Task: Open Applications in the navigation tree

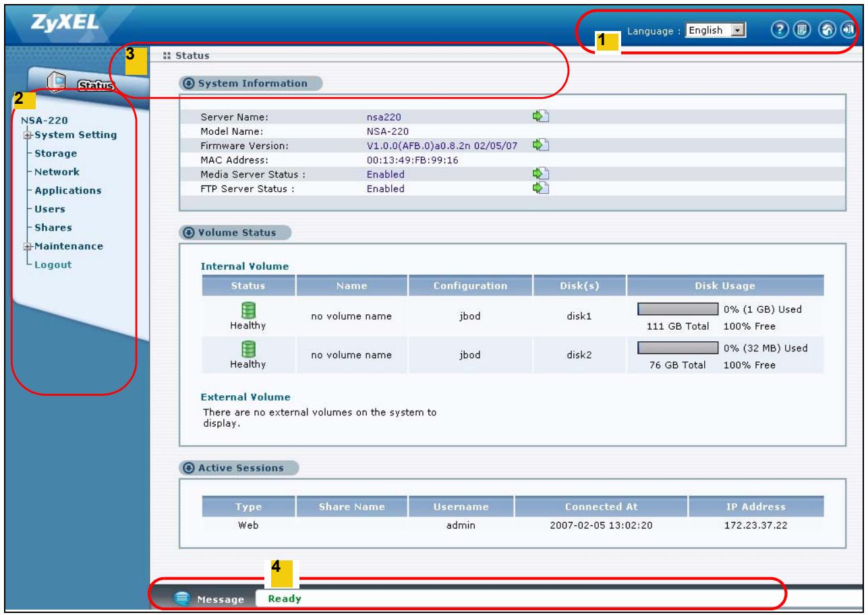Action: click(67, 190)
